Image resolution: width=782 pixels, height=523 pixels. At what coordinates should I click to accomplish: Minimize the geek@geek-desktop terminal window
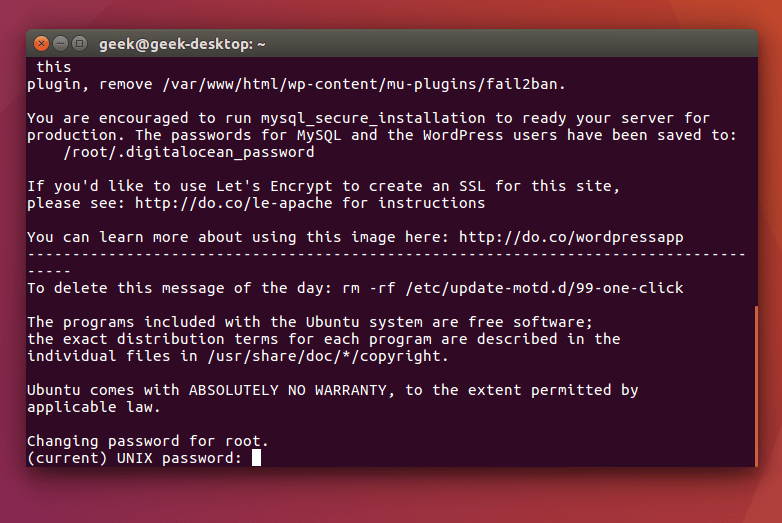point(60,44)
